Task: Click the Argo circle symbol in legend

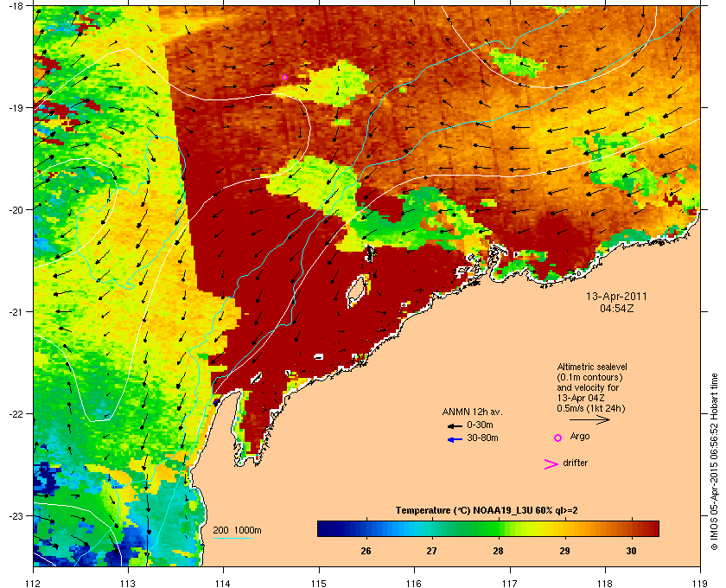Action: coord(558,438)
